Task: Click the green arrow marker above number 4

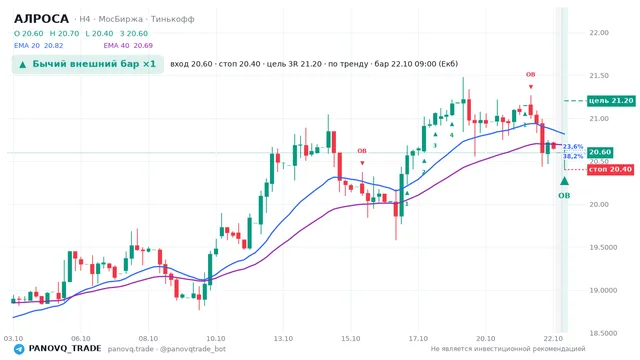Action: pyautogui.click(x=452, y=124)
